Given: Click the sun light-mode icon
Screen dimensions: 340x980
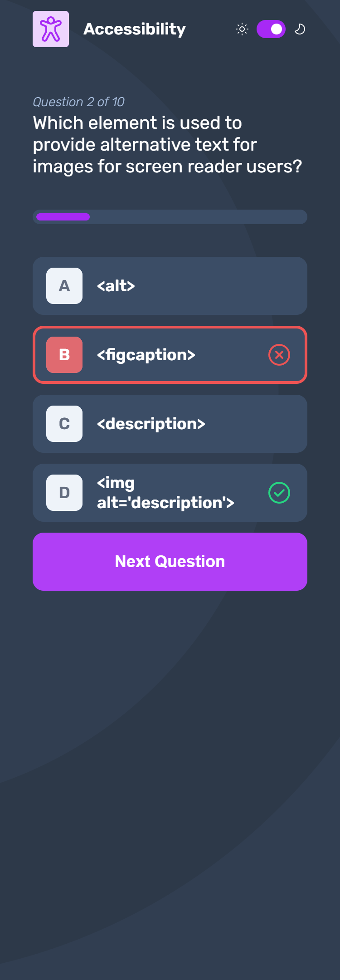Looking at the screenshot, I should [x=242, y=29].
